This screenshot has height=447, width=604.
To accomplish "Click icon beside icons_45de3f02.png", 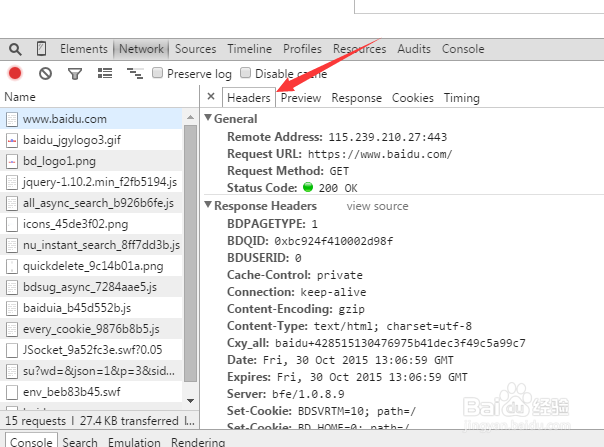I will (x=12, y=224).
